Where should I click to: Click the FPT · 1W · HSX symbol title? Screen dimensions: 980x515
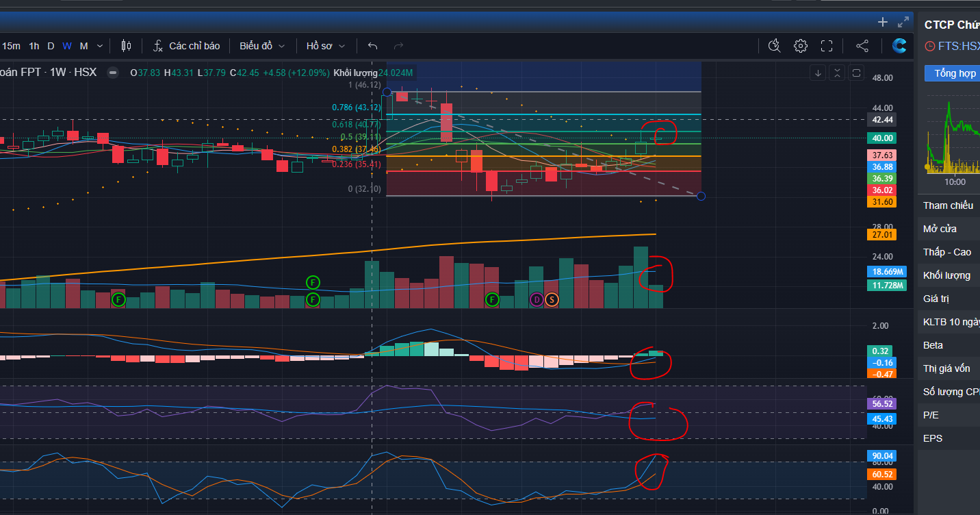(48, 72)
